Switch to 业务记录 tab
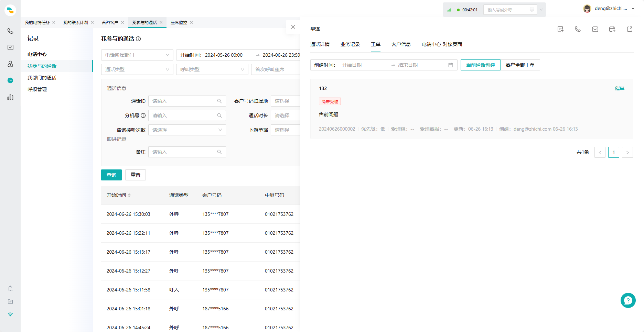This screenshot has width=644, height=332. tap(350, 44)
